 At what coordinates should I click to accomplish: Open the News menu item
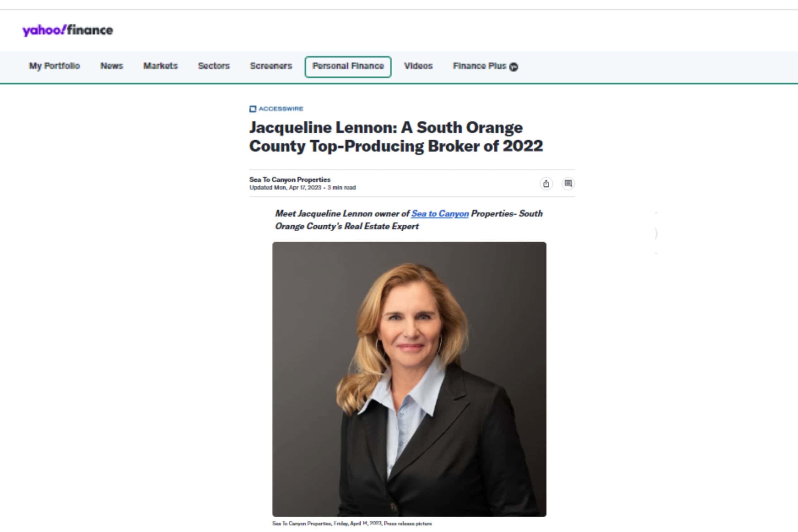(112, 66)
